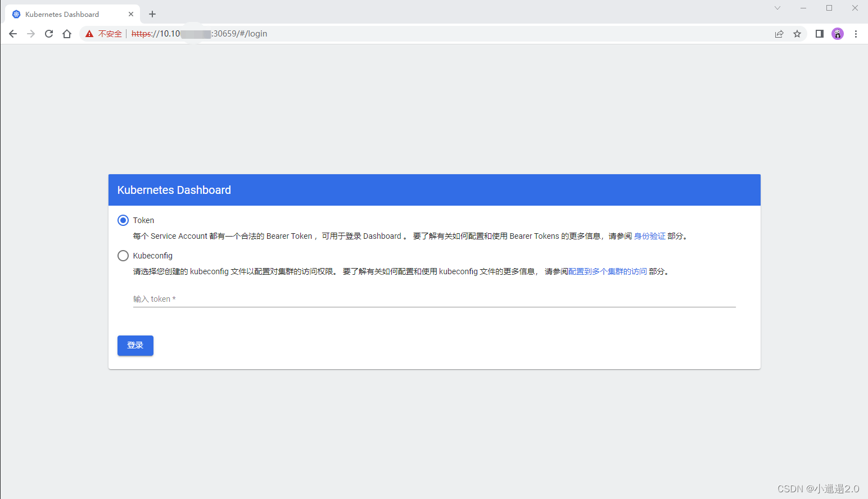Open a new browser tab
868x499 pixels.
pos(152,13)
